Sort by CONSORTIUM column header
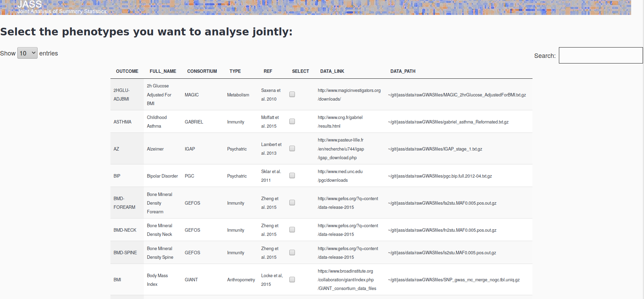The image size is (644, 299). 202,71
